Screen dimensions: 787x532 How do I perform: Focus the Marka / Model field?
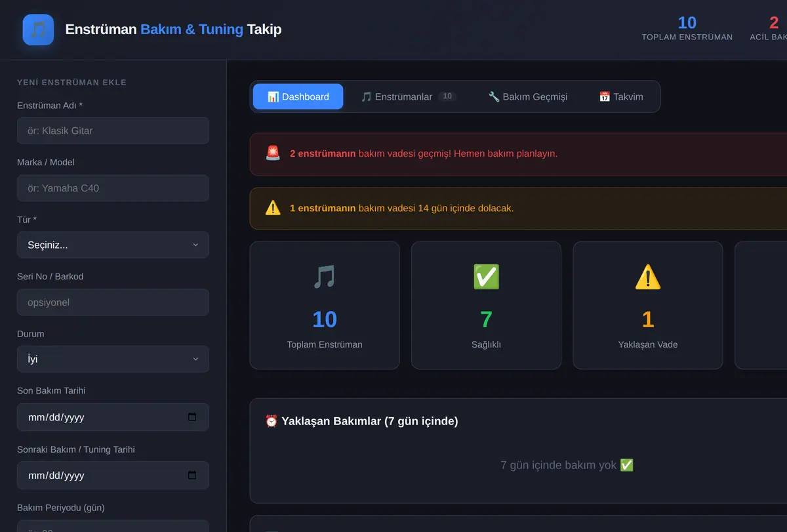click(113, 188)
